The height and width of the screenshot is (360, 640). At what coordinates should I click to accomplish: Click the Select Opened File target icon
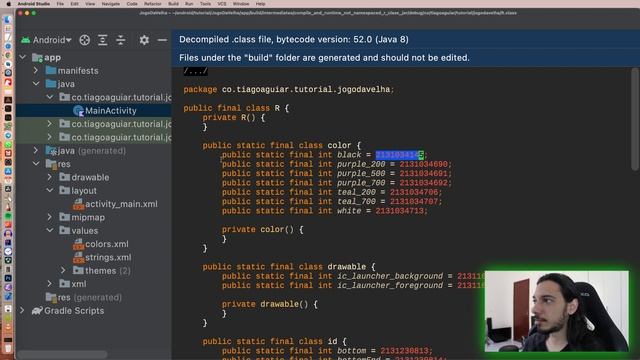point(84,40)
